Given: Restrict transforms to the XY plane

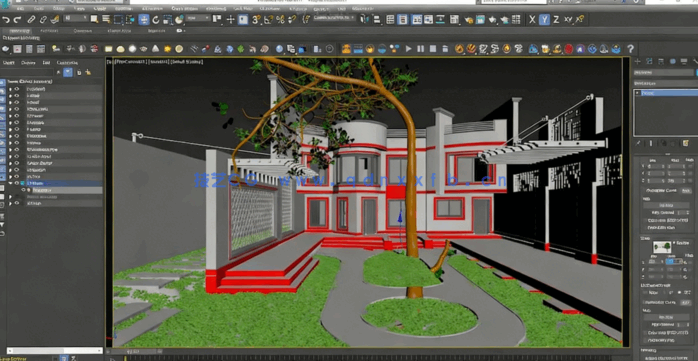Looking at the screenshot, I should pyautogui.click(x=568, y=19).
